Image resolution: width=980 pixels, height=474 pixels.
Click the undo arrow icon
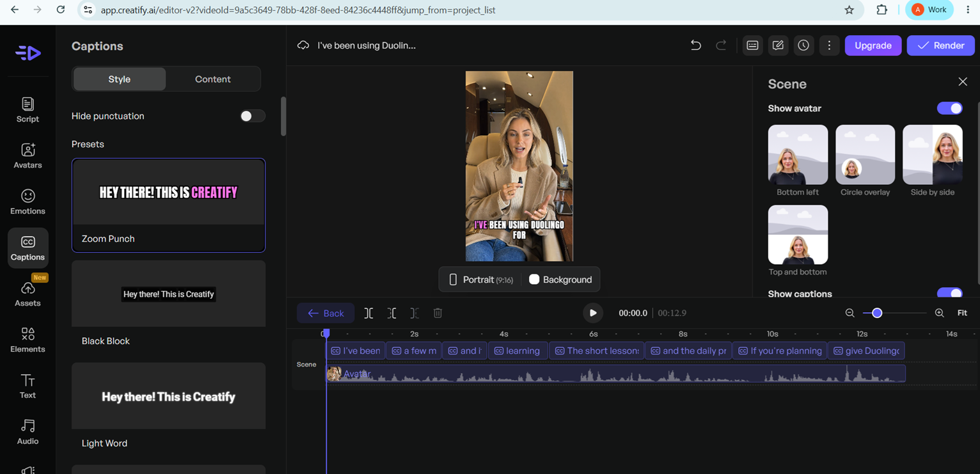click(695, 45)
